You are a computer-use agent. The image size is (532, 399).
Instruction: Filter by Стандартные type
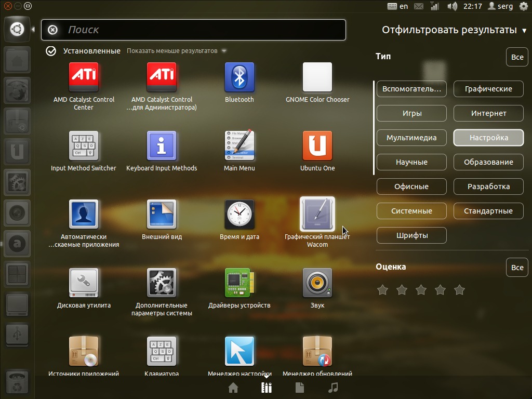click(x=488, y=211)
